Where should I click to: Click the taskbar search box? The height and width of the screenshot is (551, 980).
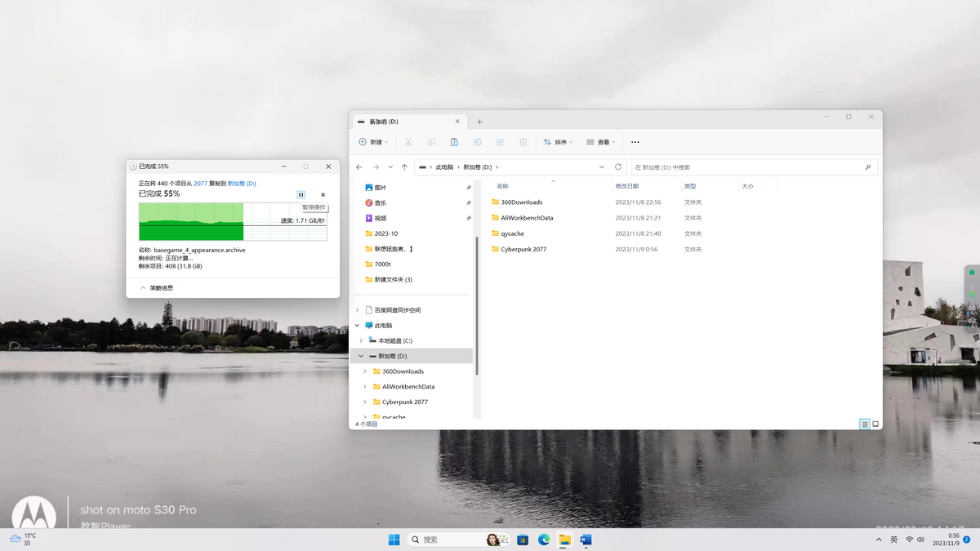coord(457,540)
